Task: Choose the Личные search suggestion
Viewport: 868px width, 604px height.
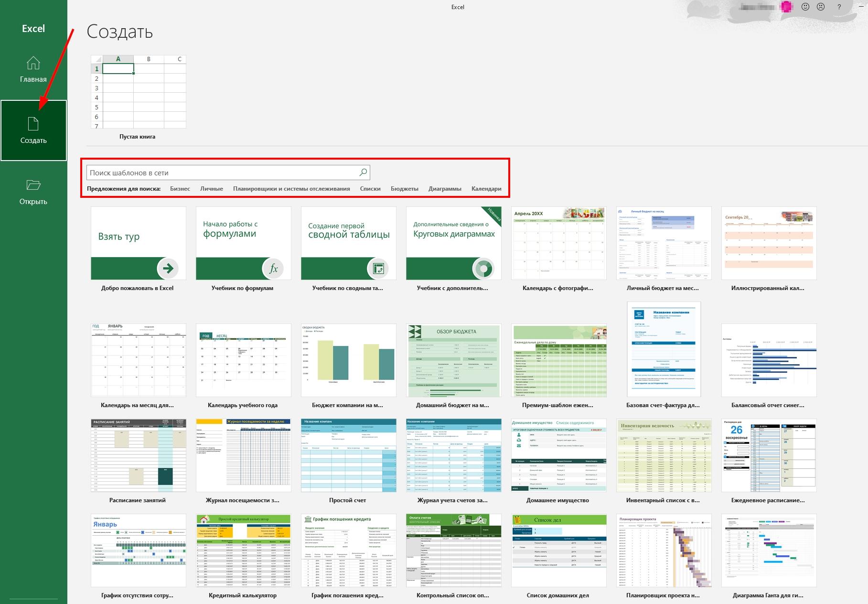Action: pyautogui.click(x=212, y=189)
